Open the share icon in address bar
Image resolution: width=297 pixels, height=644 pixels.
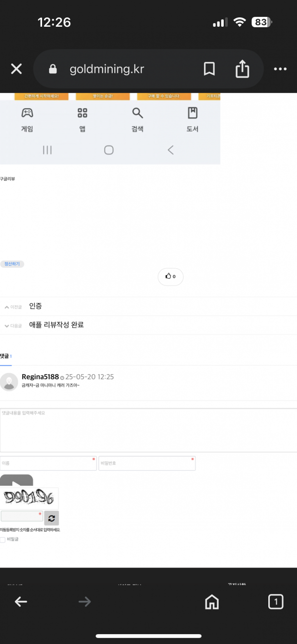(x=242, y=69)
